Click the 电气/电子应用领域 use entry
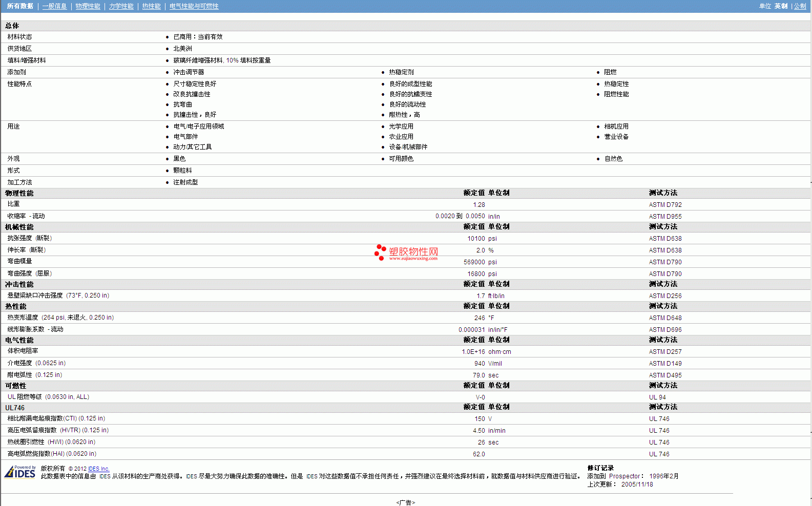Image resolution: width=812 pixels, height=506 pixels. coord(199,126)
